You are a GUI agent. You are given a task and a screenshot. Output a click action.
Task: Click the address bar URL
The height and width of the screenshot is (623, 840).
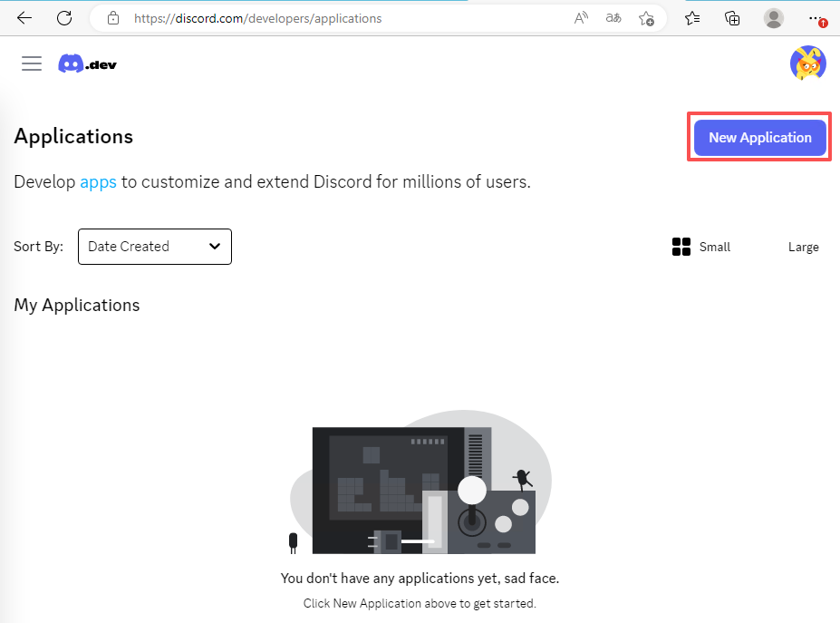(257, 18)
